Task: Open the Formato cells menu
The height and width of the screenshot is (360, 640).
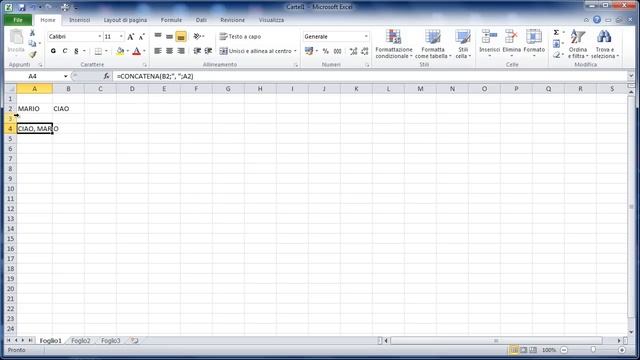Action: click(x=534, y=43)
